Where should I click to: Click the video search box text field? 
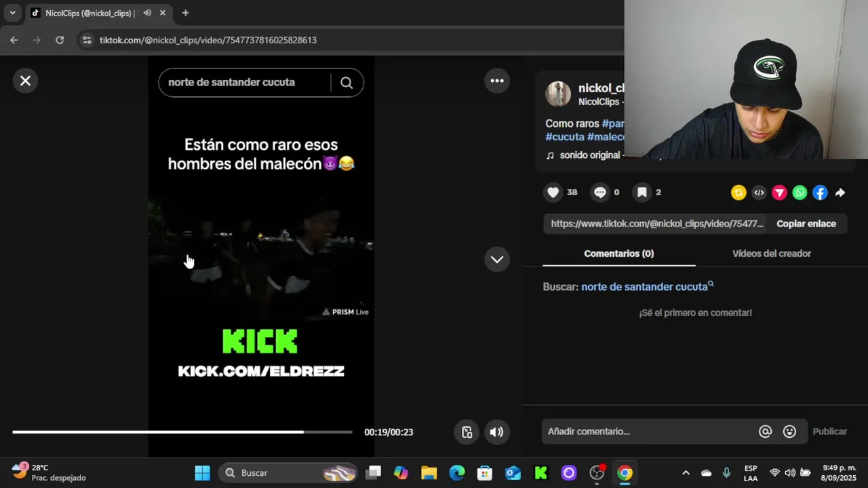pyautogui.click(x=244, y=83)
